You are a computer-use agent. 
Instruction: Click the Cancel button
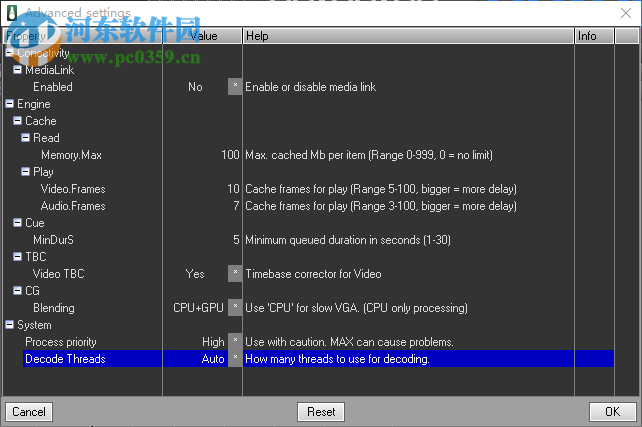[29, 412]
